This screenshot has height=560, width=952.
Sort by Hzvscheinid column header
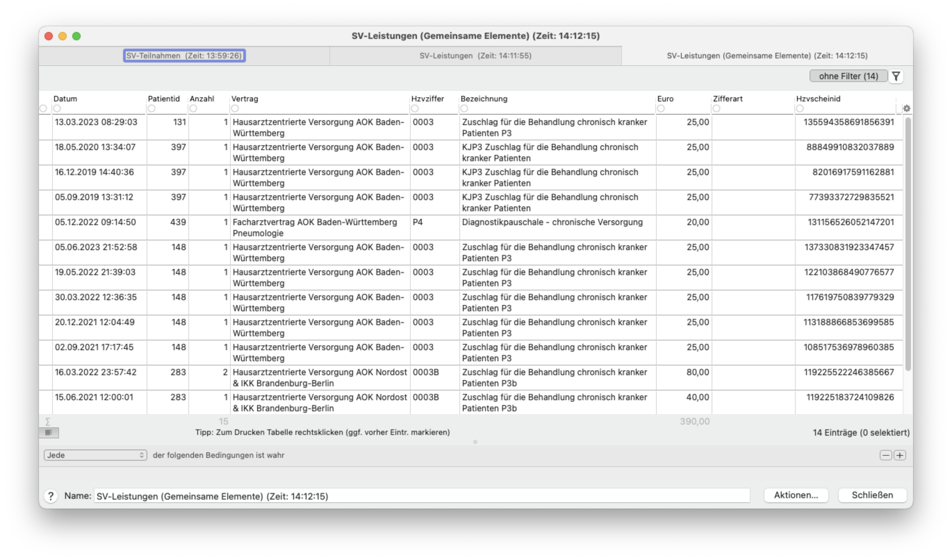click(818, 99)
